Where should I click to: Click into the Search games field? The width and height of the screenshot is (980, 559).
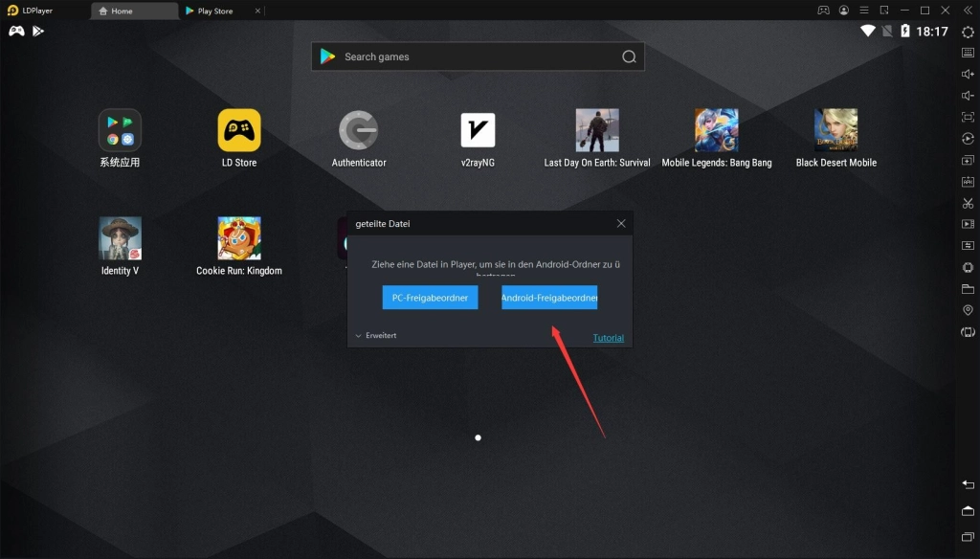(478, 56)
